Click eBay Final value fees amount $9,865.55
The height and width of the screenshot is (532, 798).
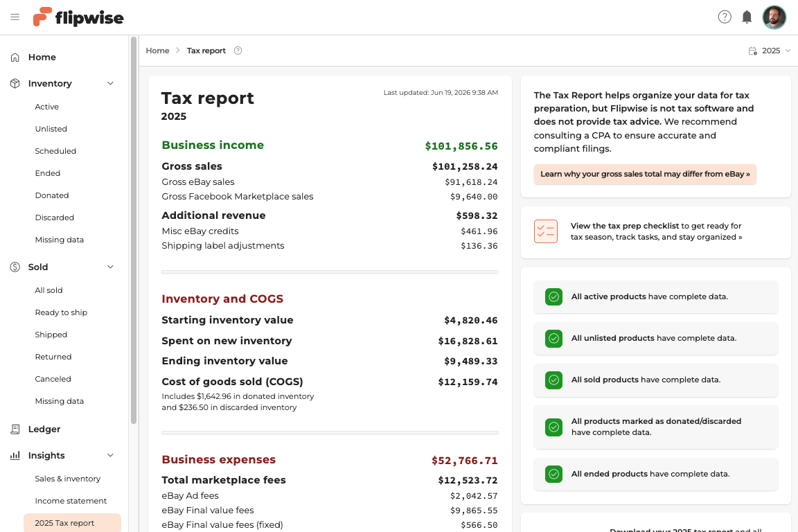click(x=474, y=511)
